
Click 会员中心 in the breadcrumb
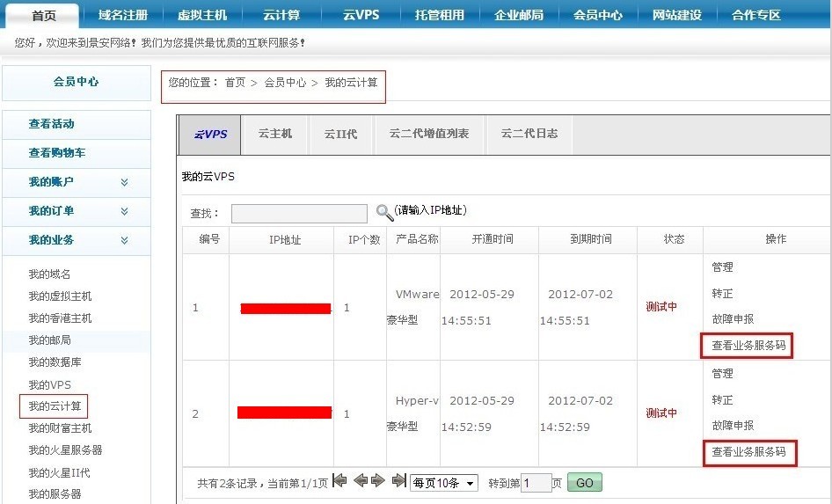[285, 83]
